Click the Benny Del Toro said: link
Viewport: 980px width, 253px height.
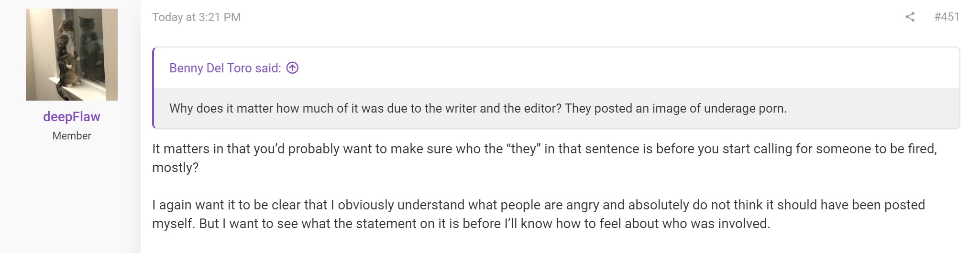(x=225, y=68)
